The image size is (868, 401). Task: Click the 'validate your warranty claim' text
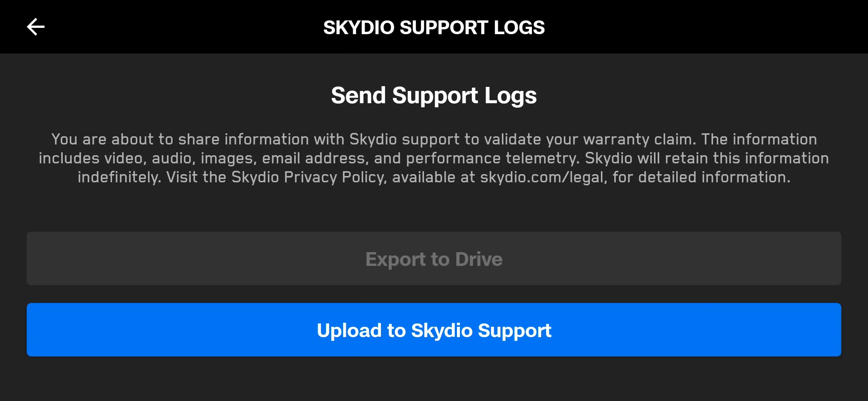click(590, 140)
